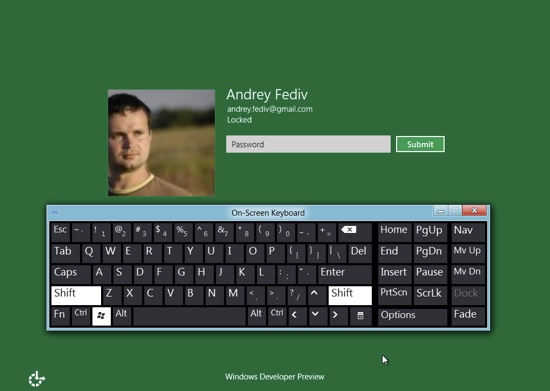550x391 pixels.
Task: Toggle the ScrLk key
Action: coord(430,295)
